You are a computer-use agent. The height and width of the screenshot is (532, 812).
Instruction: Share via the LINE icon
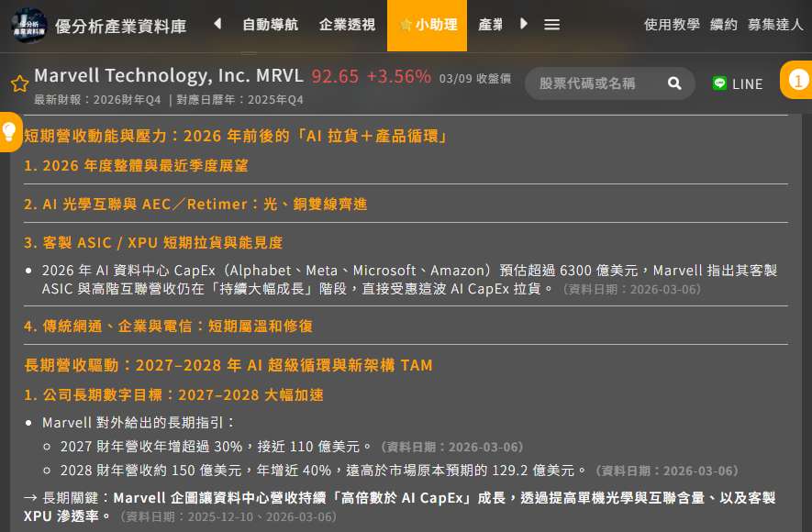[x=720, y=83]
